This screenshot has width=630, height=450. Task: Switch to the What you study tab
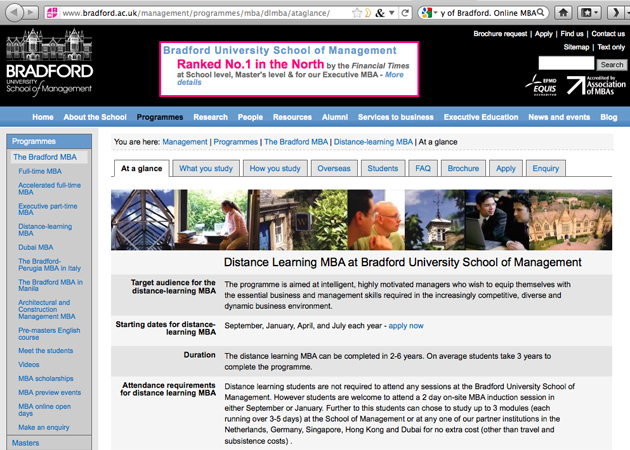pyautogui.click(x=206, y=168)
